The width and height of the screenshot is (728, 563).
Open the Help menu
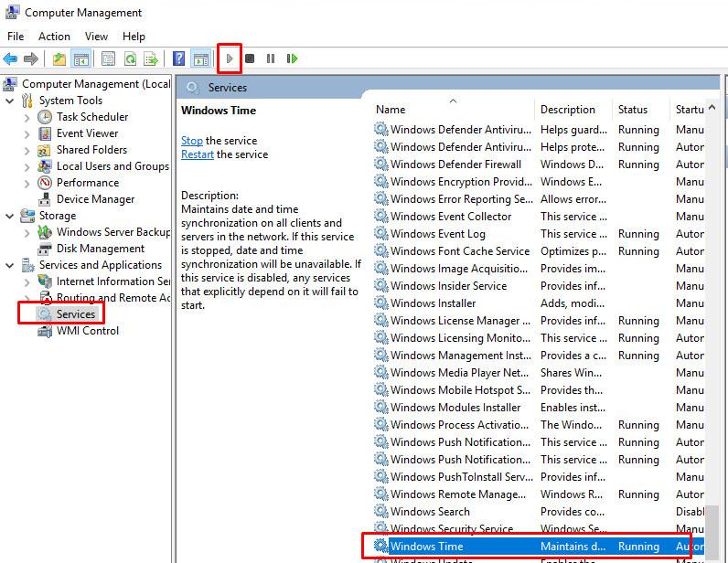[x=134, y=37]
